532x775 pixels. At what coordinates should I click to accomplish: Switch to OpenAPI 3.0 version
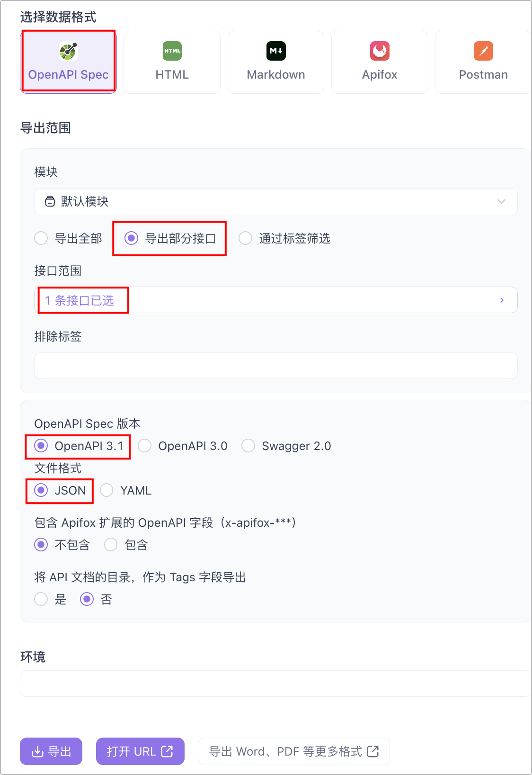click(145, 446)
